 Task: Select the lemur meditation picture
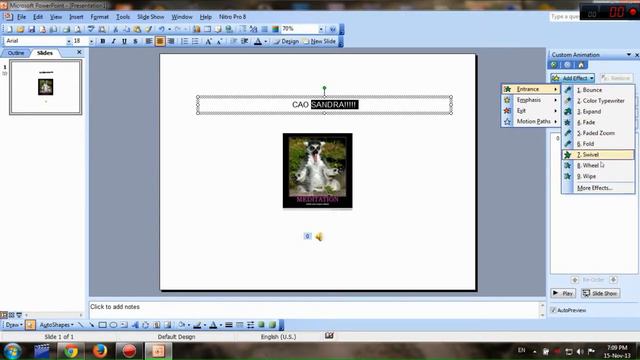tap(318, 171)
